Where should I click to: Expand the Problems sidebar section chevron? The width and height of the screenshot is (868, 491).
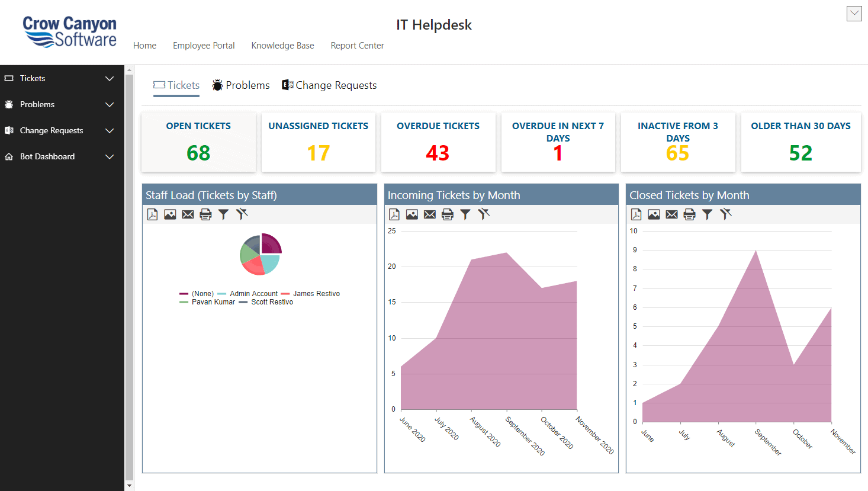tap(110, 104)
